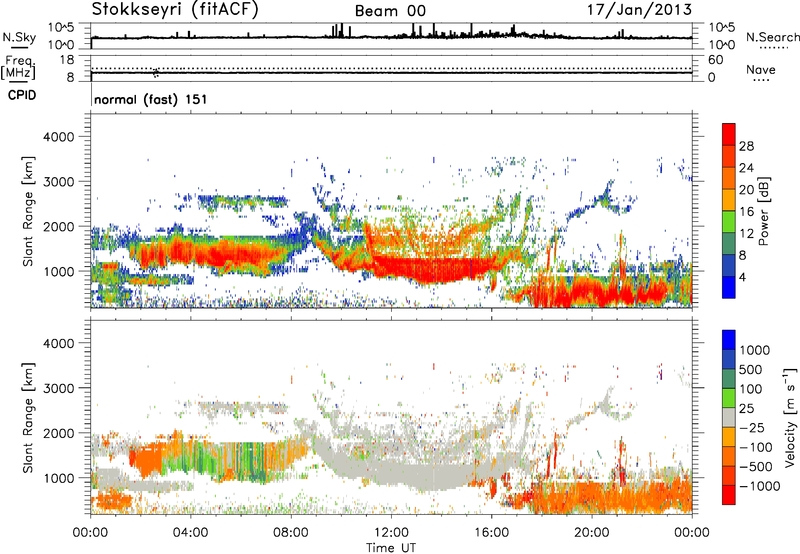Viewport: 800px width, 554px height.
Task: Click the "16" label on Power colorbar
Action: [x=746, y=212]
